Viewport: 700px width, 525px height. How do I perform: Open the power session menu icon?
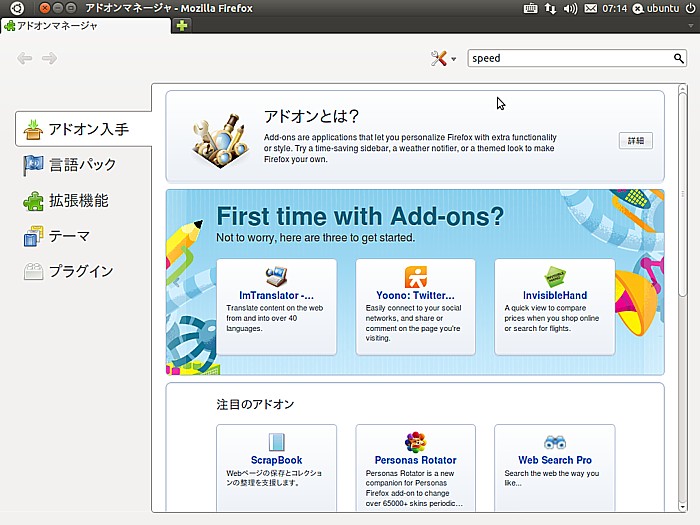click(x=690, y=8)
